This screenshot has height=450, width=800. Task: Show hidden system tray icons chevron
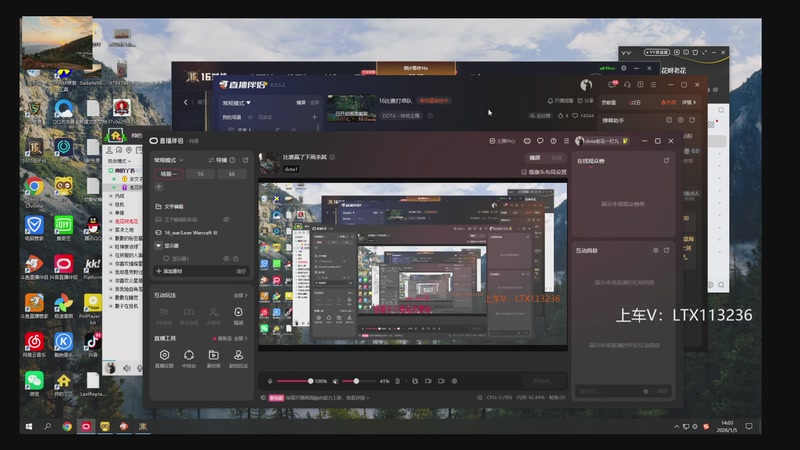(x=677, y=427)
